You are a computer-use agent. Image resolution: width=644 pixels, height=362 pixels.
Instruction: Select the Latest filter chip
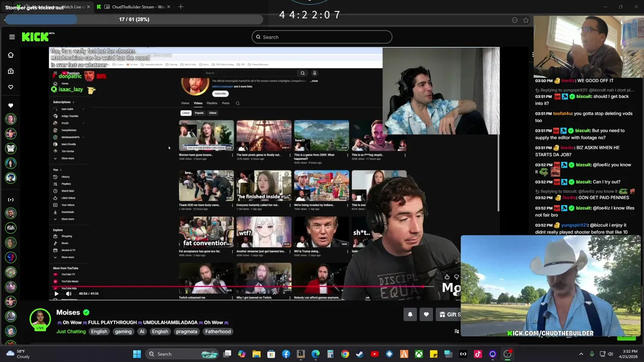click(x=186, y=113)
